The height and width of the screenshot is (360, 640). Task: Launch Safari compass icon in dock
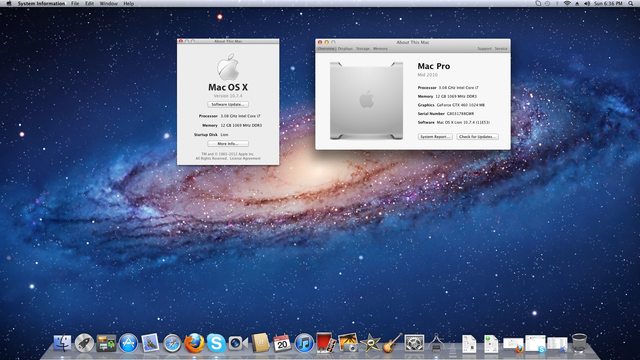[x=172, y=343]
